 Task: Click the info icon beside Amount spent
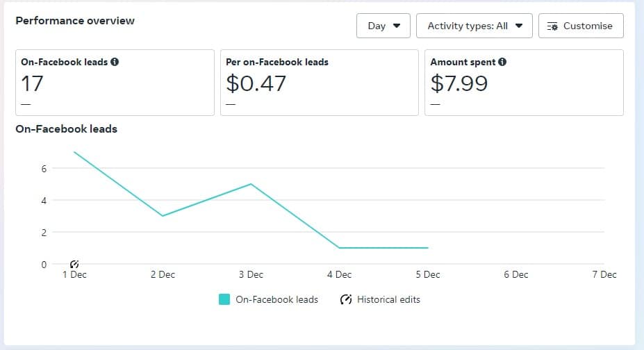click(x=502, y=62)
